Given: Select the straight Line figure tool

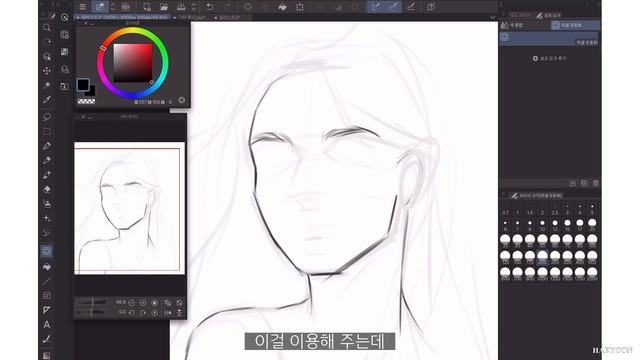Looking at the screenshot, I should coord(47,281).
